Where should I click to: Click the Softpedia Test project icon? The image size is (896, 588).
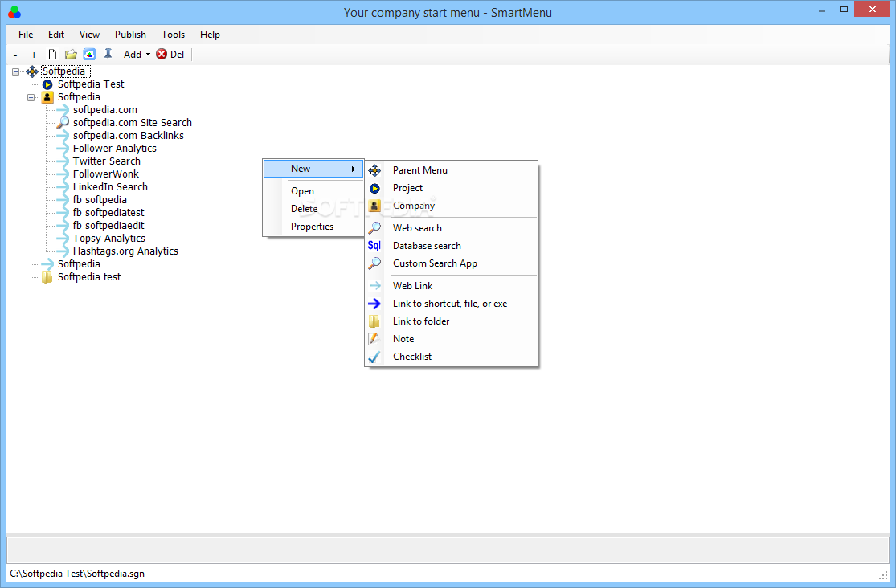[x=47, y=84]
